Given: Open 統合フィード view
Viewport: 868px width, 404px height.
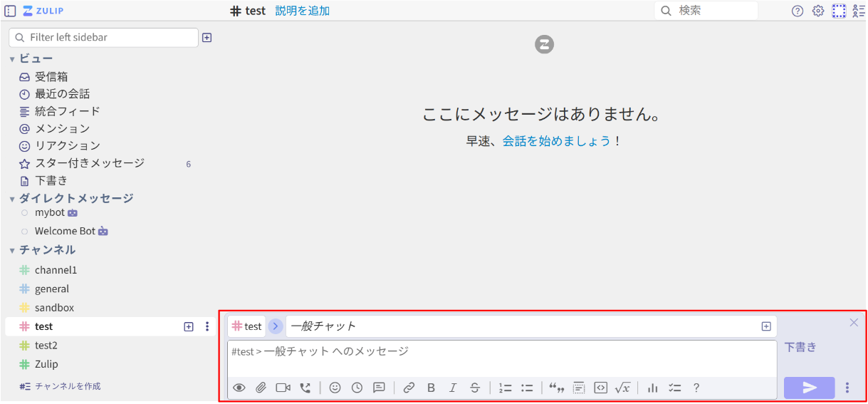Looking at the screenshot, I should pyautogui.click(x=68, y=111).
